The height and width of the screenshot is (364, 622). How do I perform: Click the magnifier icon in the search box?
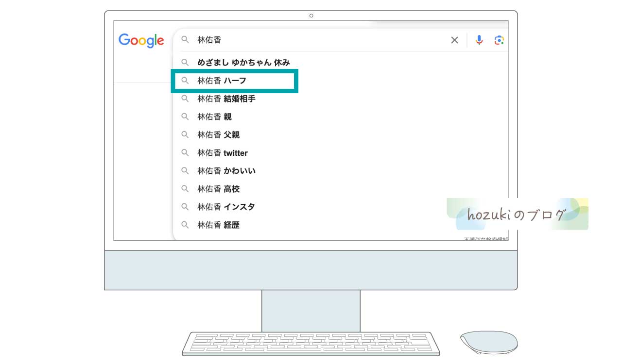(185, 40)
